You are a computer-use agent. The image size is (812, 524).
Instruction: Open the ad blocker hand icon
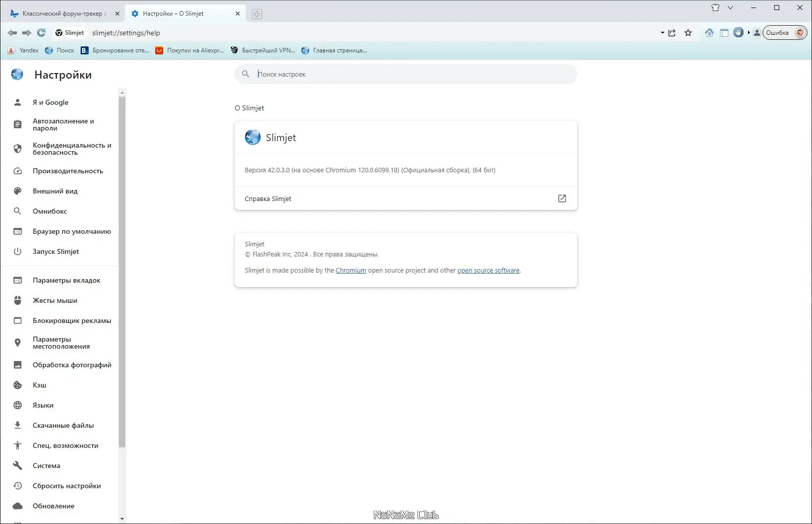tap(738, 32)
